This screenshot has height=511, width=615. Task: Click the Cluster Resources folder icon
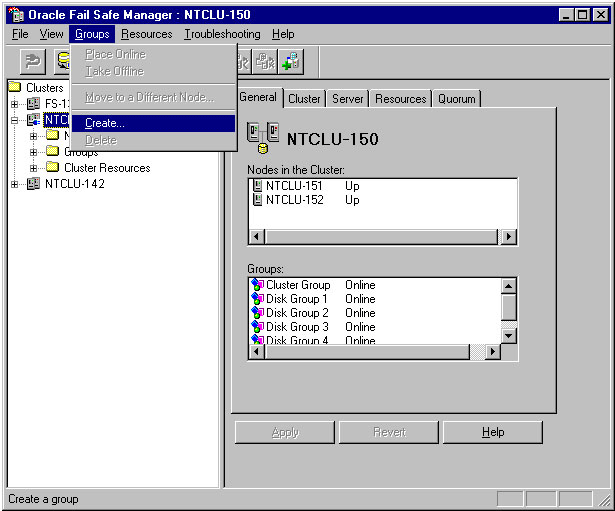point(53,167)
